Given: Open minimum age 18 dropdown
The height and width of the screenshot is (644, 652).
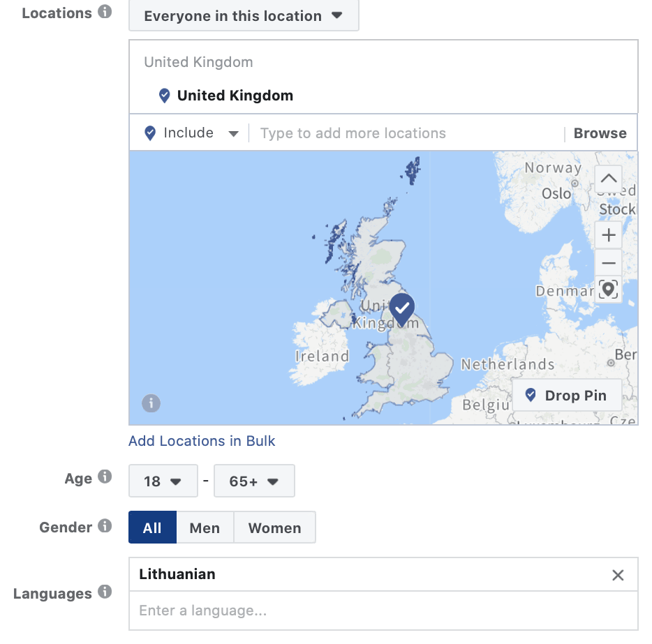Looking at the screenshot, I should 163,481.
